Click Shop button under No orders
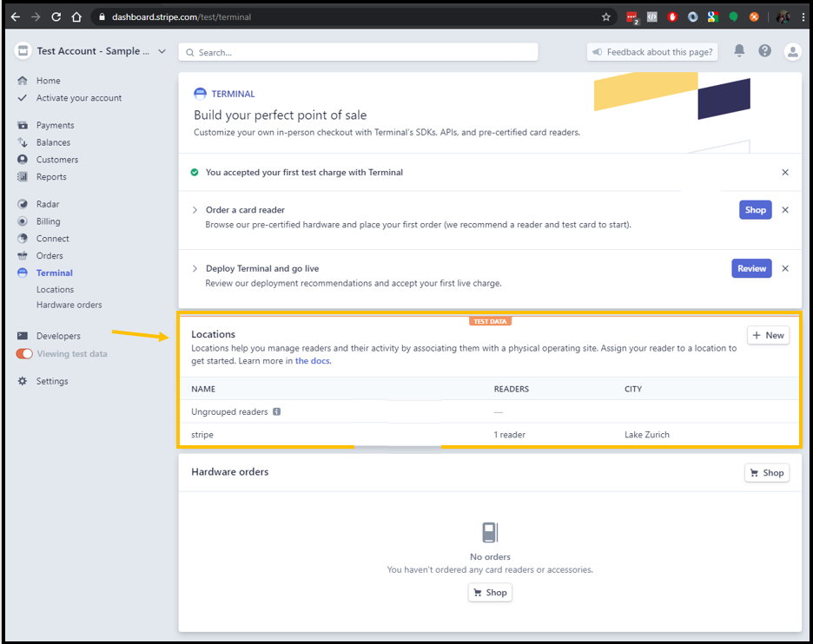Screen dimensions: 813x644 pyautogui.click(x=490, y=592)
